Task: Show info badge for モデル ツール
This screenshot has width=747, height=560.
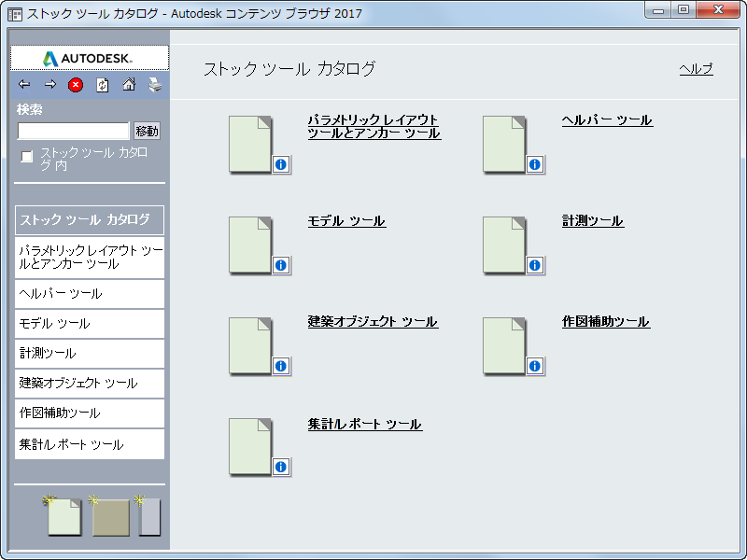Action: click(281, 266)
